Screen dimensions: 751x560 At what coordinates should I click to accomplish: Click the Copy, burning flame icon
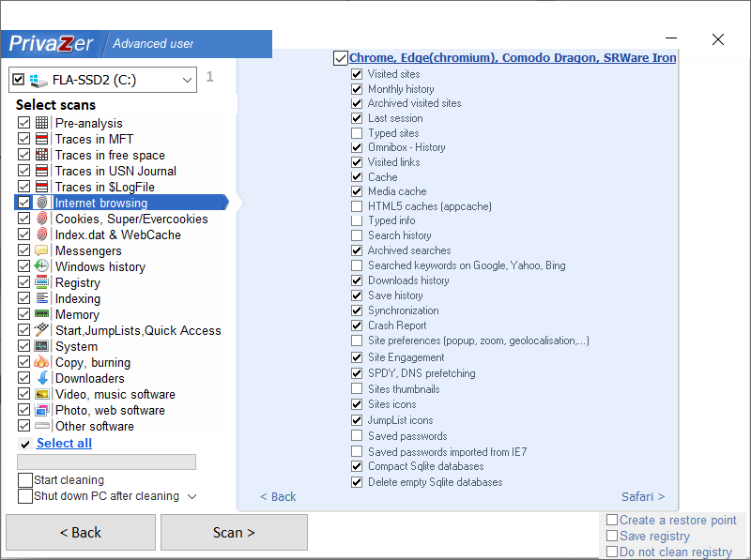pyautogui.click(x=41, y=362)
